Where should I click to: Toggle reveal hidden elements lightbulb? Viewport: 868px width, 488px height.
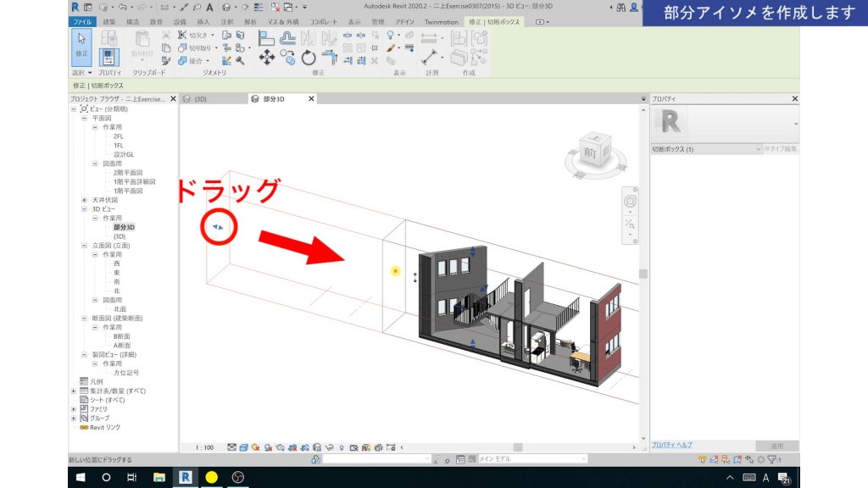coord(342,446)
